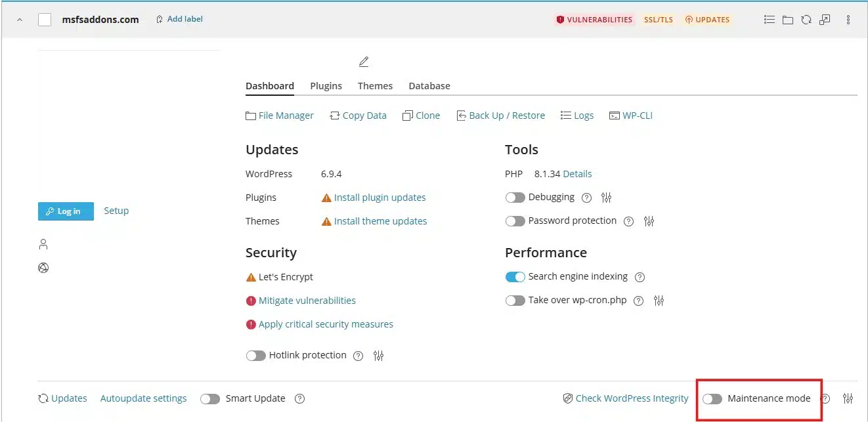Click the pencil edit icon above the tabs
868x422 pixels.
click(x=364, y=61)
